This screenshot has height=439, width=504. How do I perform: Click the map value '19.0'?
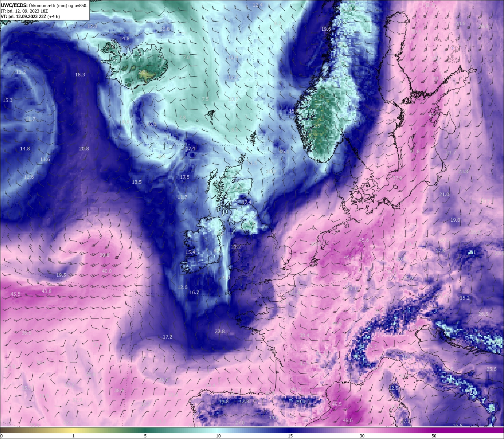pos(455,220)
